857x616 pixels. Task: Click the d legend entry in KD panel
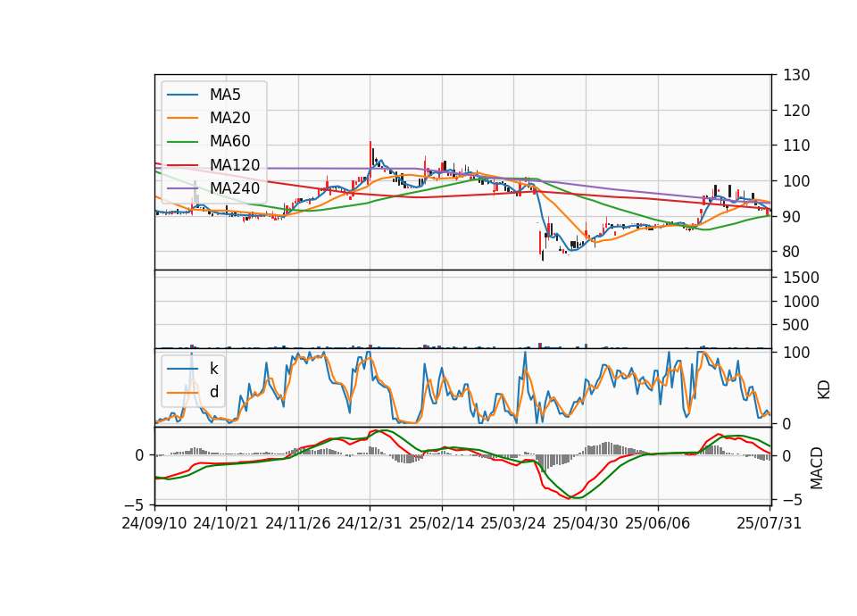[214, 392]
